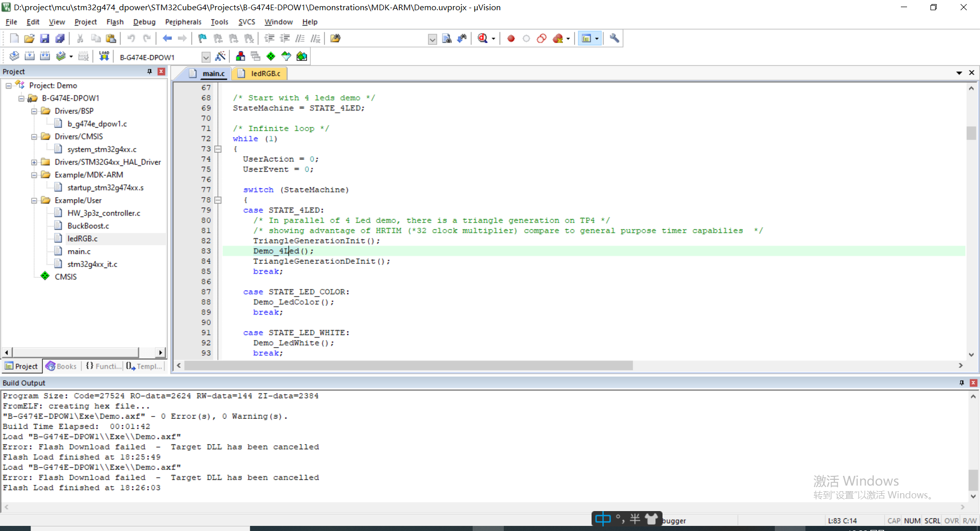This screenshot has height=531, width=980.
Task: Download to flash with LOAD icon
Action: pyautogui.click(x=104, y=56)
